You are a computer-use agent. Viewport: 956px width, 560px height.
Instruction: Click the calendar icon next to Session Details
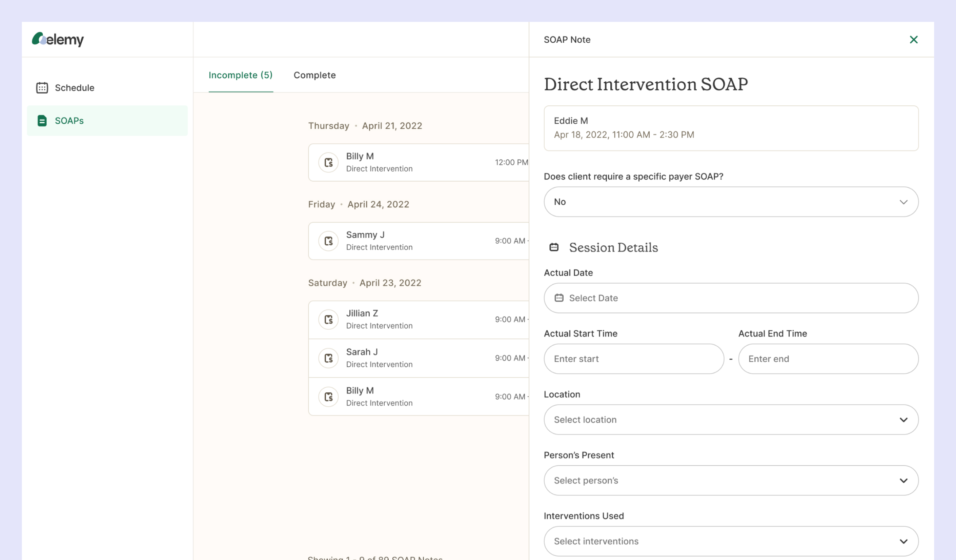pyautogui.click(x=554, y=248)
